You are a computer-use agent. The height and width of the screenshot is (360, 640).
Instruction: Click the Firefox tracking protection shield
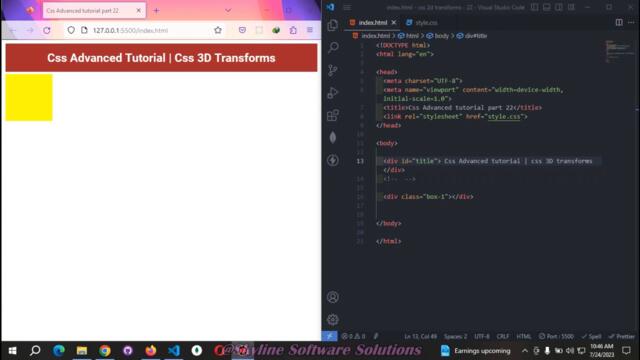click(71, 30)
